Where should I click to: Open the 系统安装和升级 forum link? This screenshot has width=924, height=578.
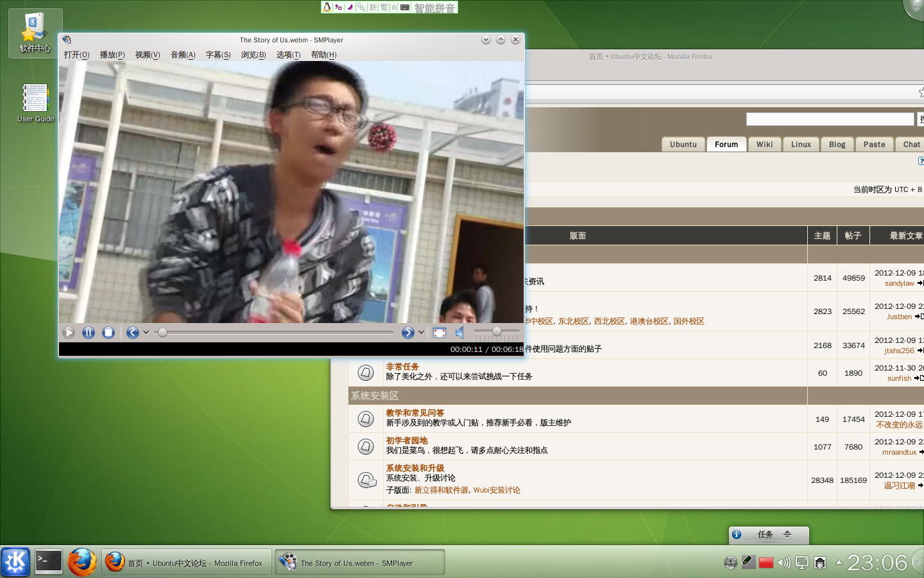point(415,468)
